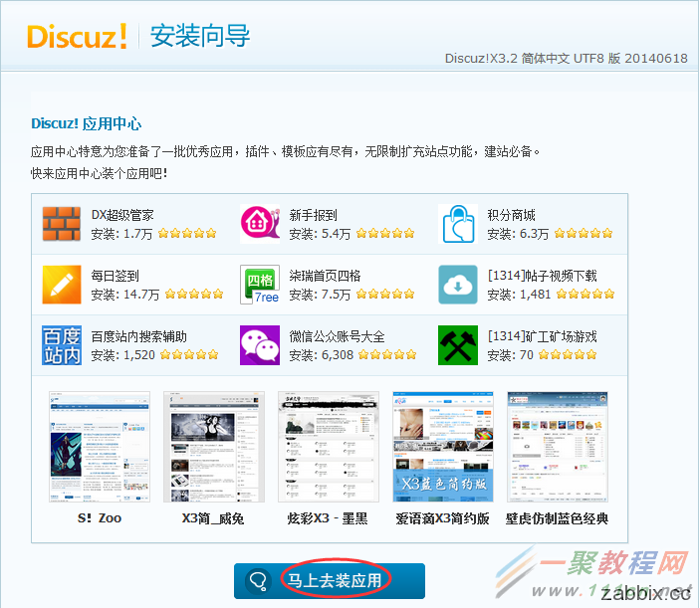The height and width of the screenshot is (608, 700).
Task: Click the Discuz! logo
Action: coord(78,36)
